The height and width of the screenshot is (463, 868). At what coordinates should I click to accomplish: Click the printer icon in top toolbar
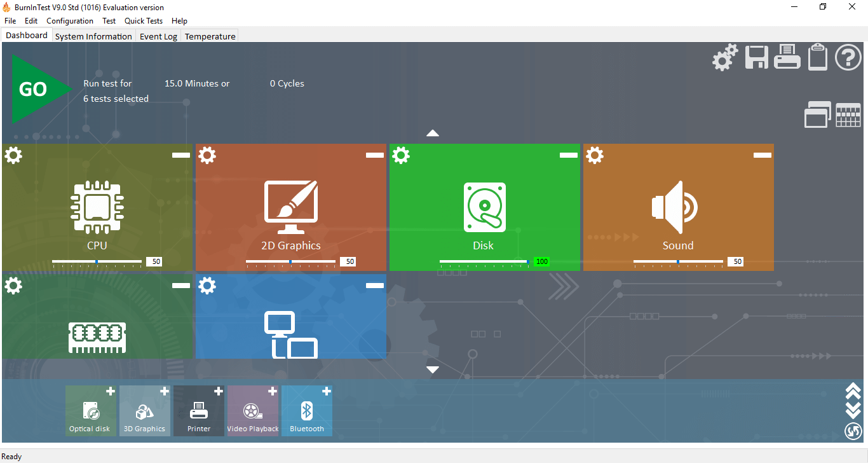point(787,58)
